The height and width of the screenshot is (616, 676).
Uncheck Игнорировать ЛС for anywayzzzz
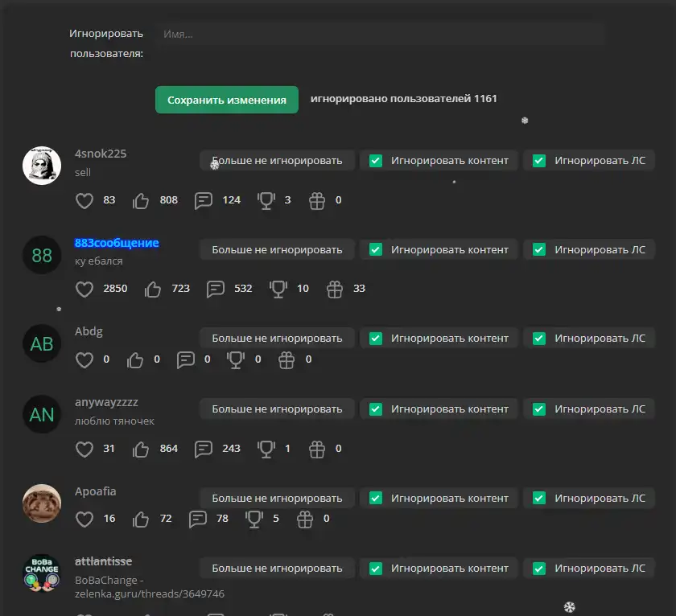pos(539,409)
